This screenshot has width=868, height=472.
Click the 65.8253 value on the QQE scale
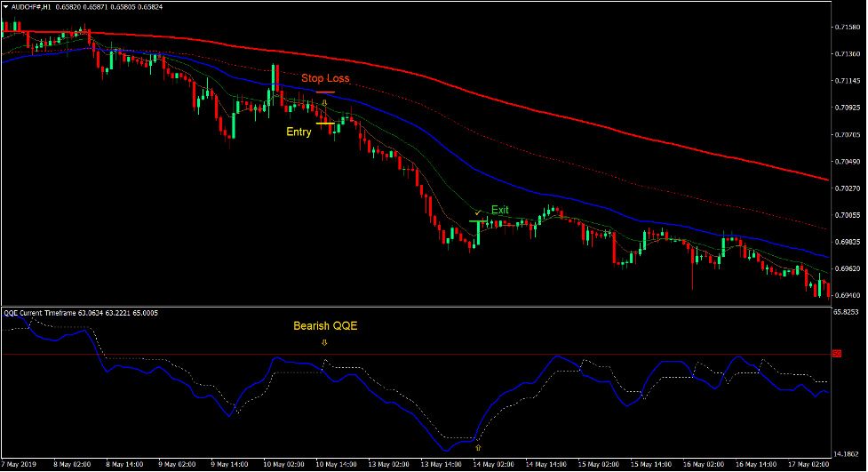(848, 313)
